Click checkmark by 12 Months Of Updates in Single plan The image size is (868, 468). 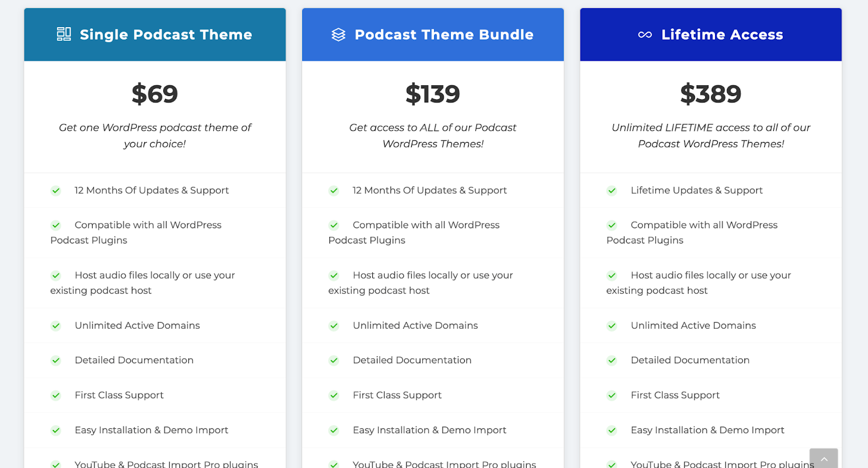pyautogui.click(x=56, y=191)
